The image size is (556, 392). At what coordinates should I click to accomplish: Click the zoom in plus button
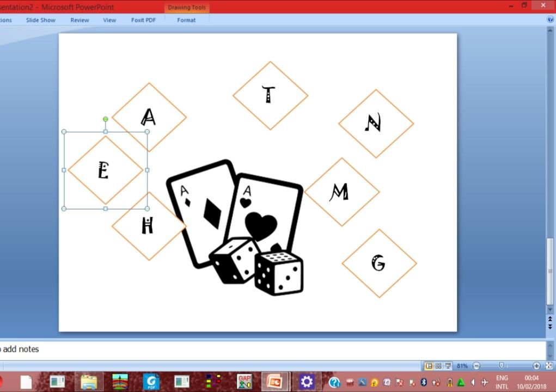pyautogui.click(x=536, y=366)
